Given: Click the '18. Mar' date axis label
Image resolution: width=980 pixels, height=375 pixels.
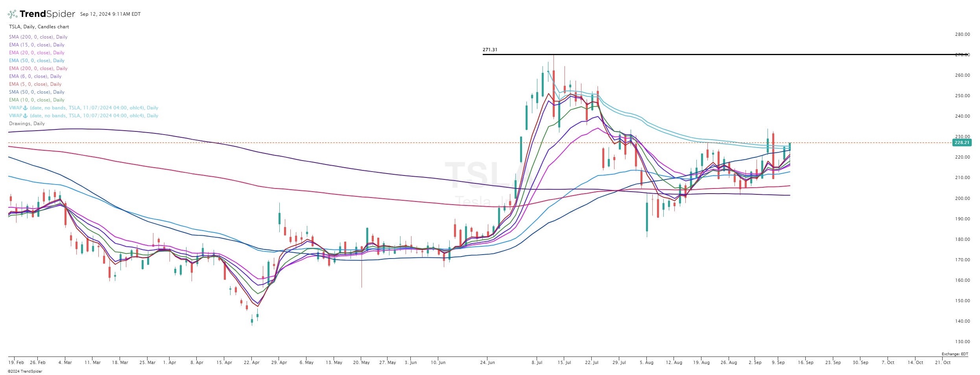Looking at the screenshot, I should [x=120, y=362].
